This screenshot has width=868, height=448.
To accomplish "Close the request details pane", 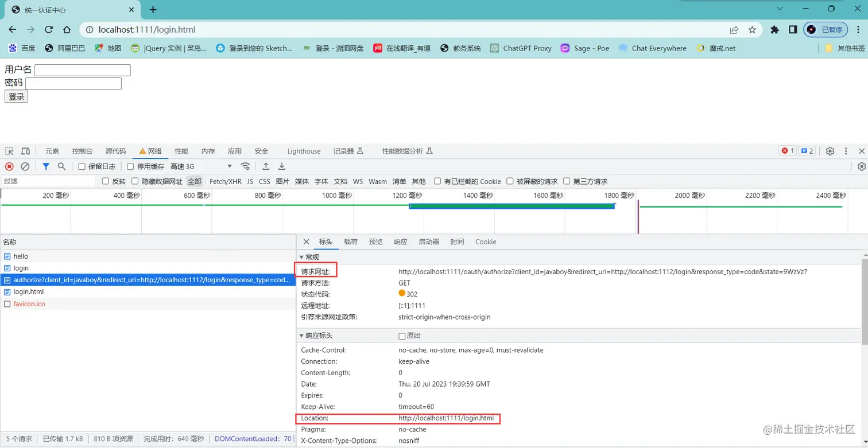I will coord(306,242).
